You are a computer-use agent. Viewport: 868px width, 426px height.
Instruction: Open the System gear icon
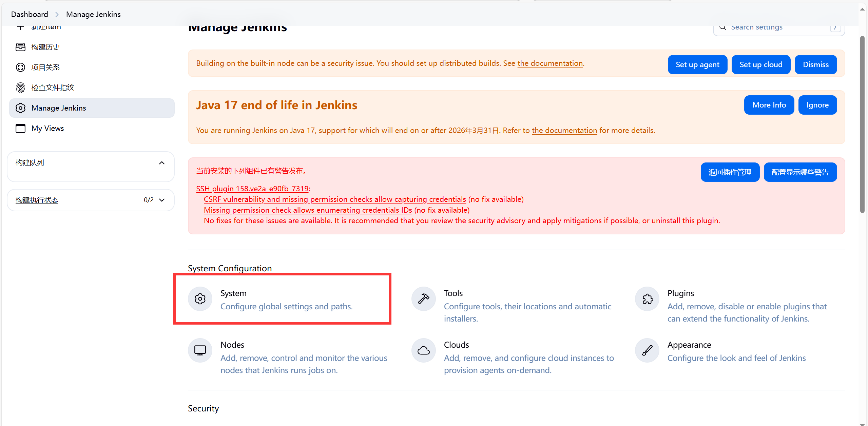(x=200, y=299)
